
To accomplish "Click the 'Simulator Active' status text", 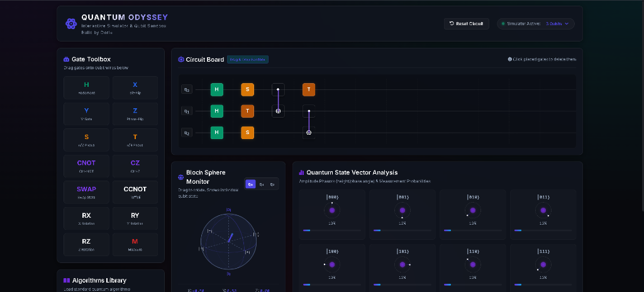I will [x=524, y=24].
